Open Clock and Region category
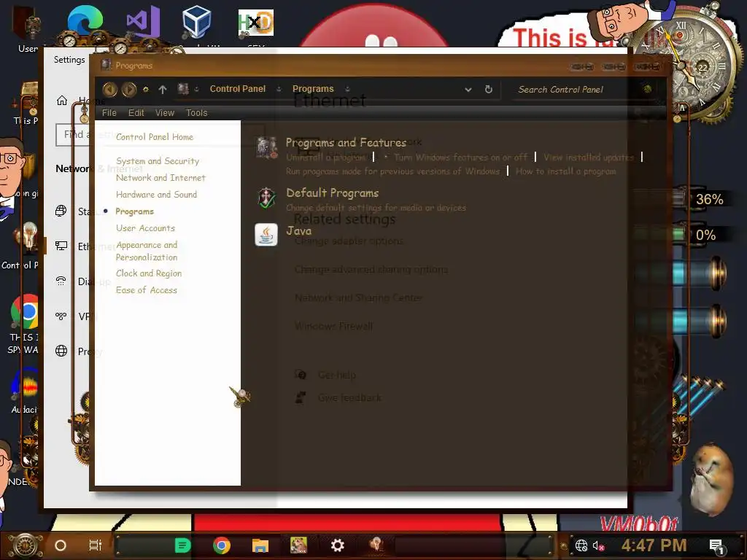 [x=149, y=273]
